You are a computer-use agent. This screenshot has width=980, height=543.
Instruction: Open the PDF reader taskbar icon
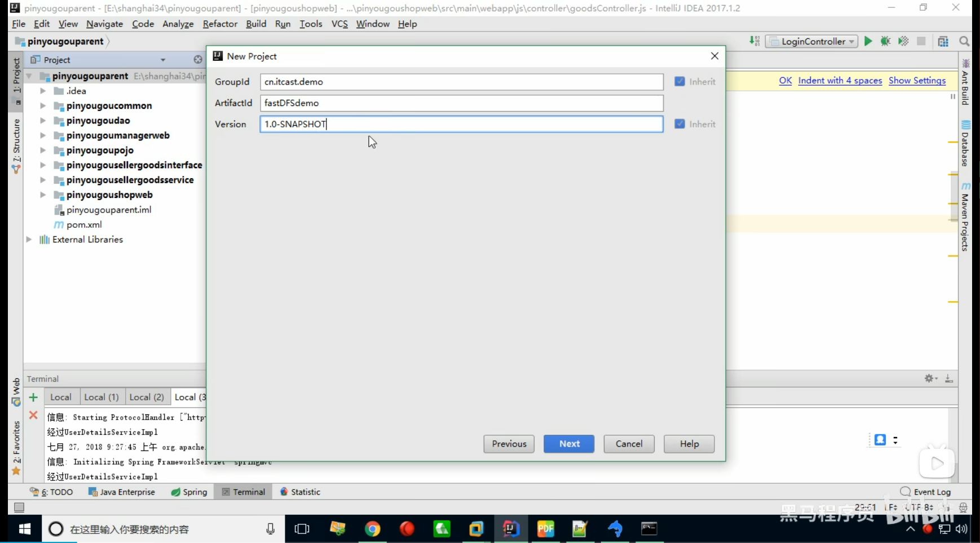pyautogui.click(x=546, y=529)
